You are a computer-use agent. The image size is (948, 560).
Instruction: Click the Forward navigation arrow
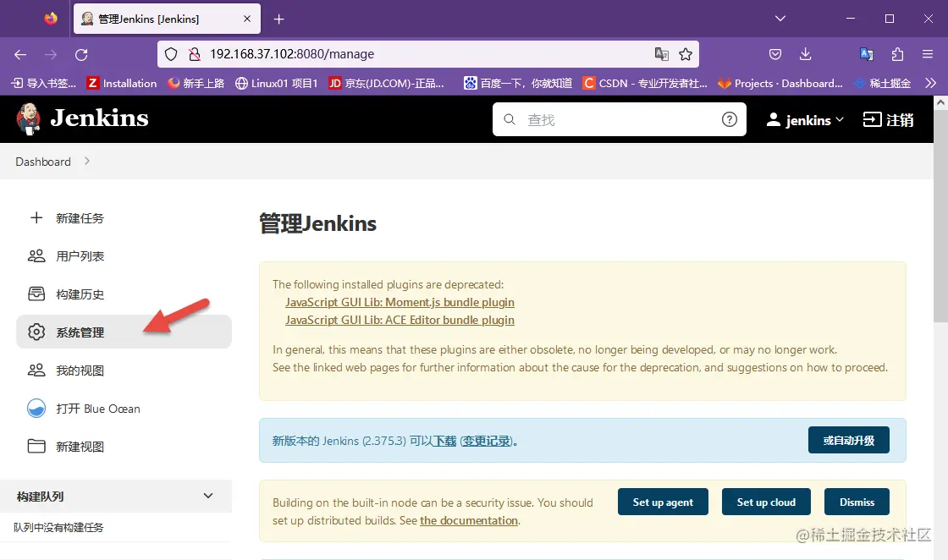[x=51, y=54]
